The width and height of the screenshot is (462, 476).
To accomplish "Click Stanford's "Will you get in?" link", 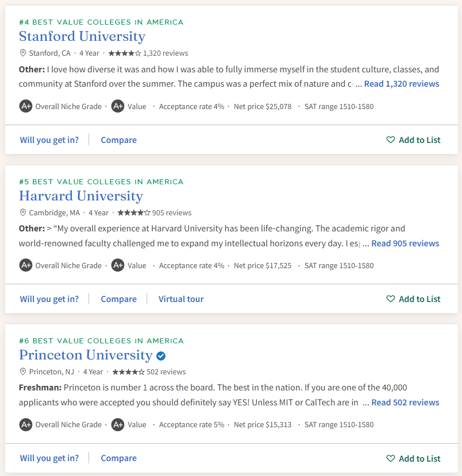I will click(x=49, y=140).
